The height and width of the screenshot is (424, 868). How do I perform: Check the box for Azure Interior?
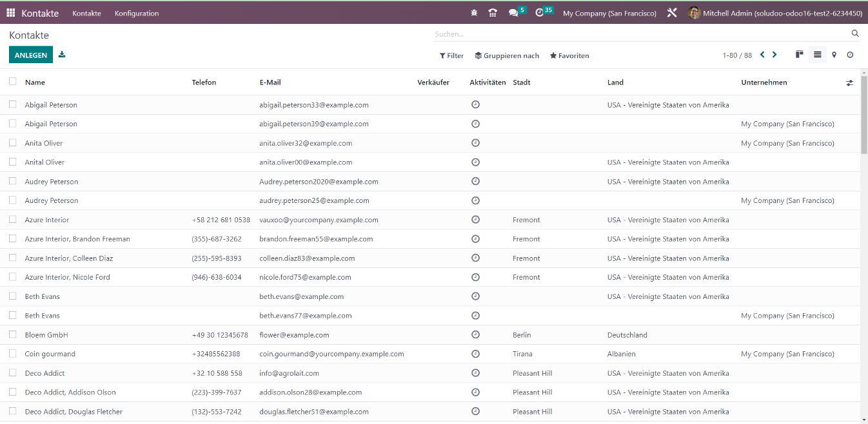coord(13,220)
